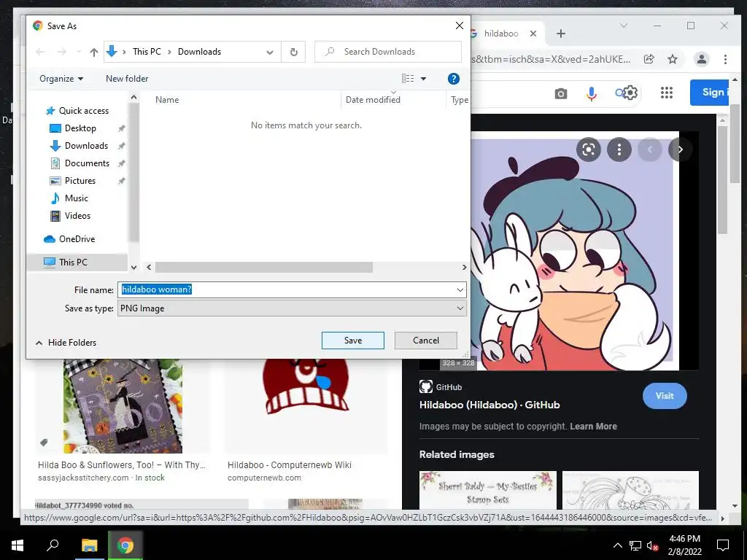The image size is (747, 560).
Task: Click the File name text field
Action: [x=286, y=289]
